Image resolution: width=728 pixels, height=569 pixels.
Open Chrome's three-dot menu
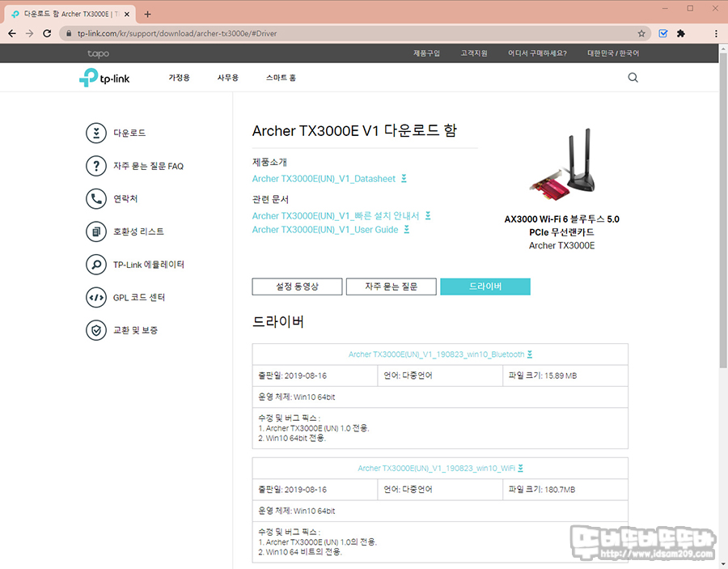716,33
